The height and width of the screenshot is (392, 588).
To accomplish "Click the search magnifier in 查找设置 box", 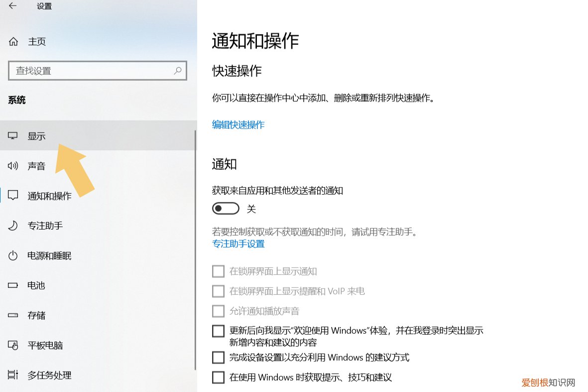I will (178, 71).
